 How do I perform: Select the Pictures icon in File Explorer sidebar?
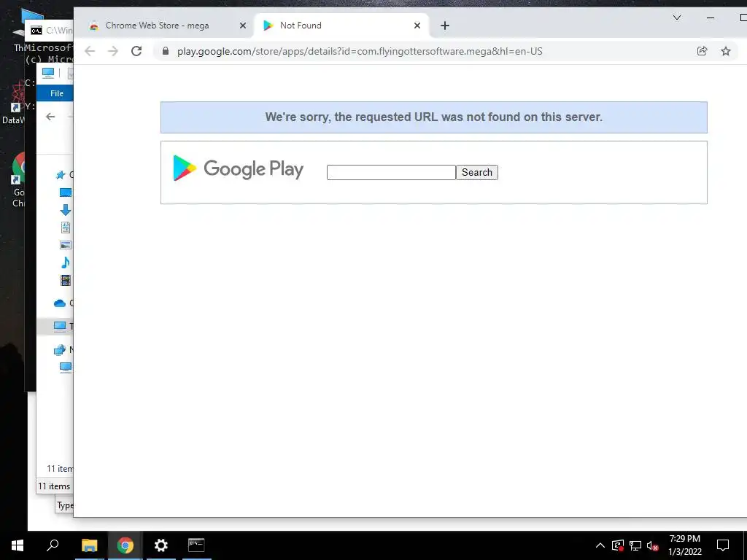pyautogui.click(x=65, y=245)
